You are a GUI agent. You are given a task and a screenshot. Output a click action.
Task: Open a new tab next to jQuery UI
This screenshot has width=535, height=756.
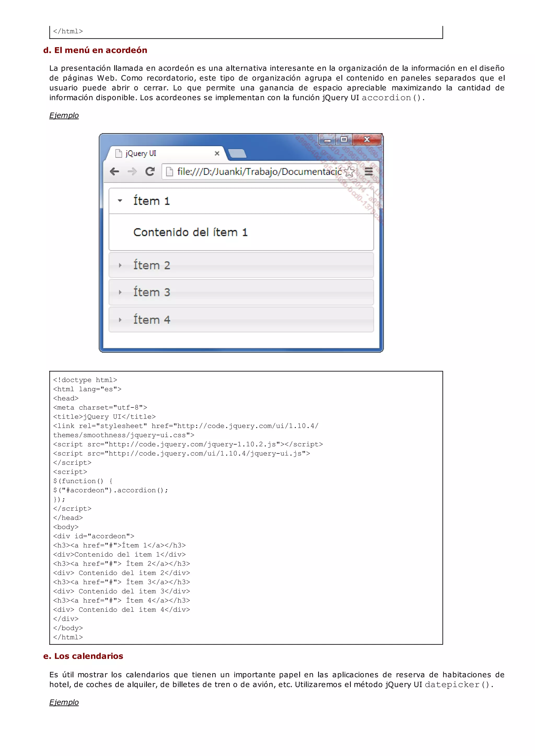click(x=237, y=153)
